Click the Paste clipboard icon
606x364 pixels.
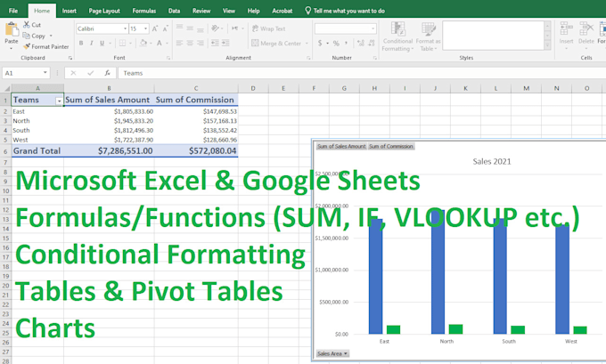pyautogui.click(x=12, y=29)
